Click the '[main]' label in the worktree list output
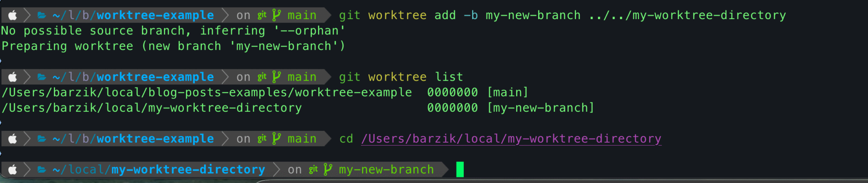The height and width of the screenshot is (183, 868). click(x=507, y=93)
